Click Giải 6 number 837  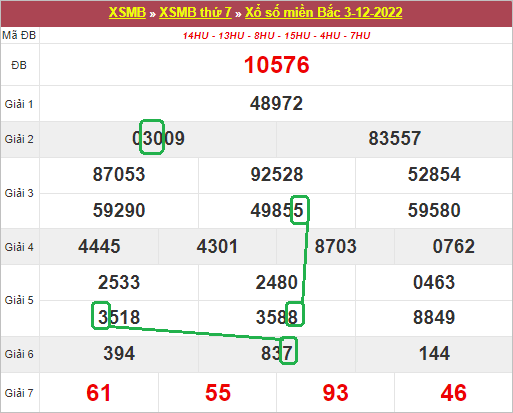click(x=277, y=353)
